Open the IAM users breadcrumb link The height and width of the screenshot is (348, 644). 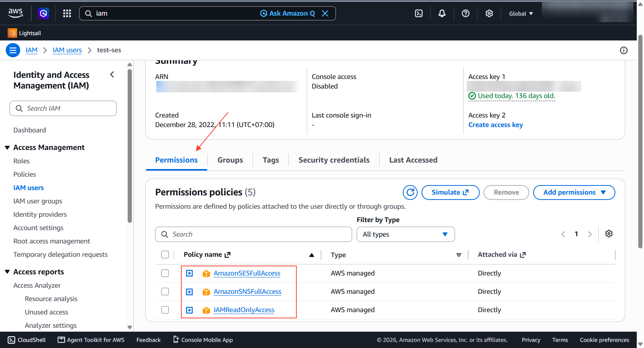coord(67,50)
